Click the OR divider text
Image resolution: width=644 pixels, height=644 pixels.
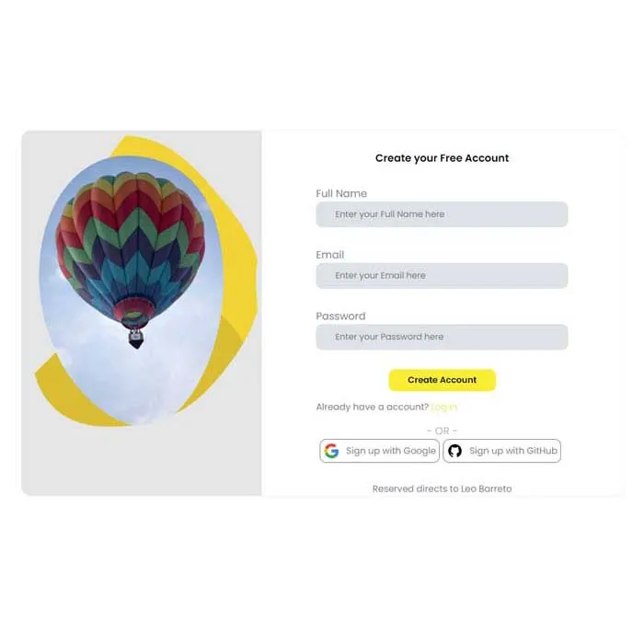pos(442,431)
